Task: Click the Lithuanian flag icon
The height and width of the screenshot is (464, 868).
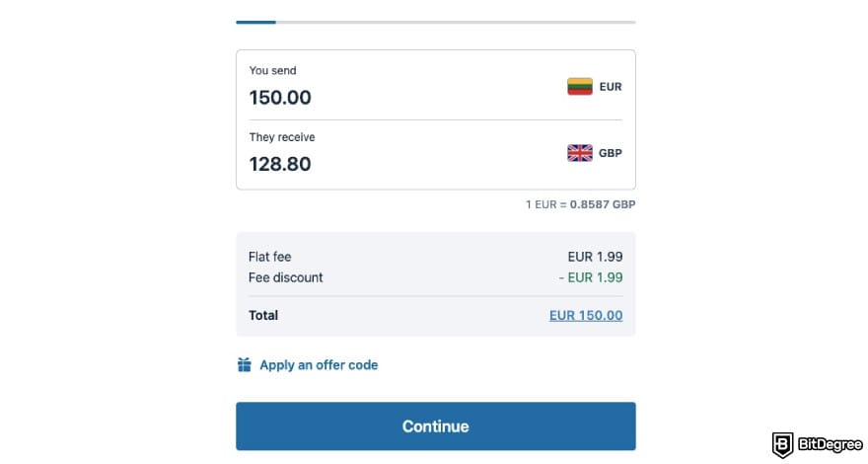Action: pyautogui.click(x=579, y=87)
